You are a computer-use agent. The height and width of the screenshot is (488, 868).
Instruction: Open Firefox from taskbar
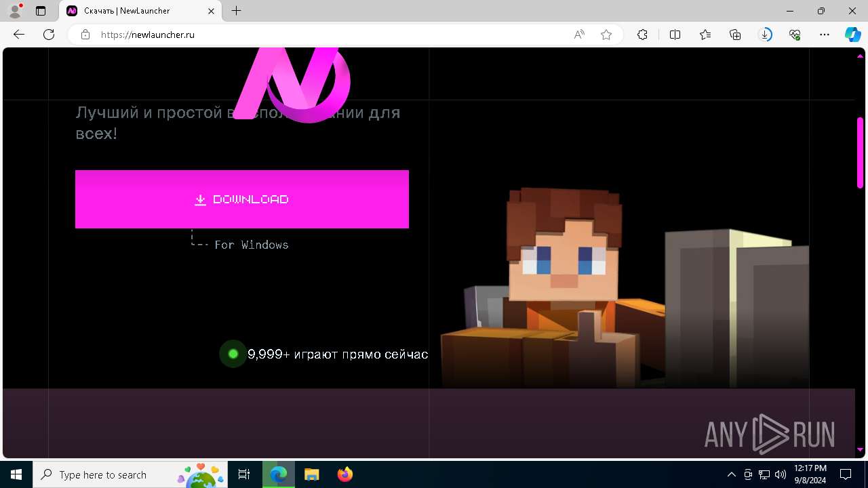click(x=345, y=474)
